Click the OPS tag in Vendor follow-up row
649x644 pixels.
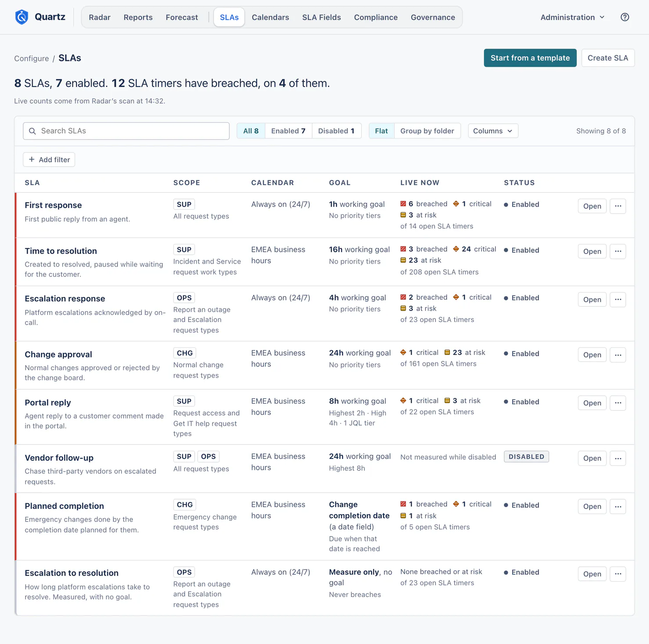pos(208,457)
